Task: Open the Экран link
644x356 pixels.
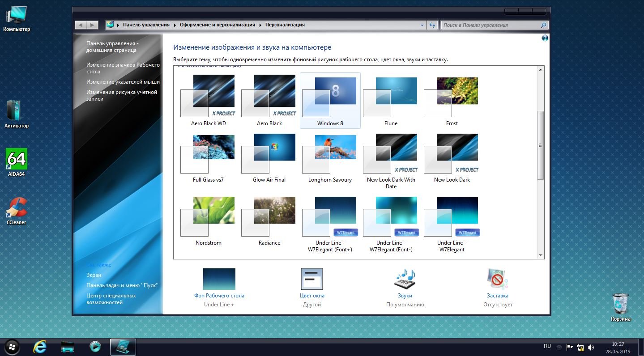Action: [94, 275]
